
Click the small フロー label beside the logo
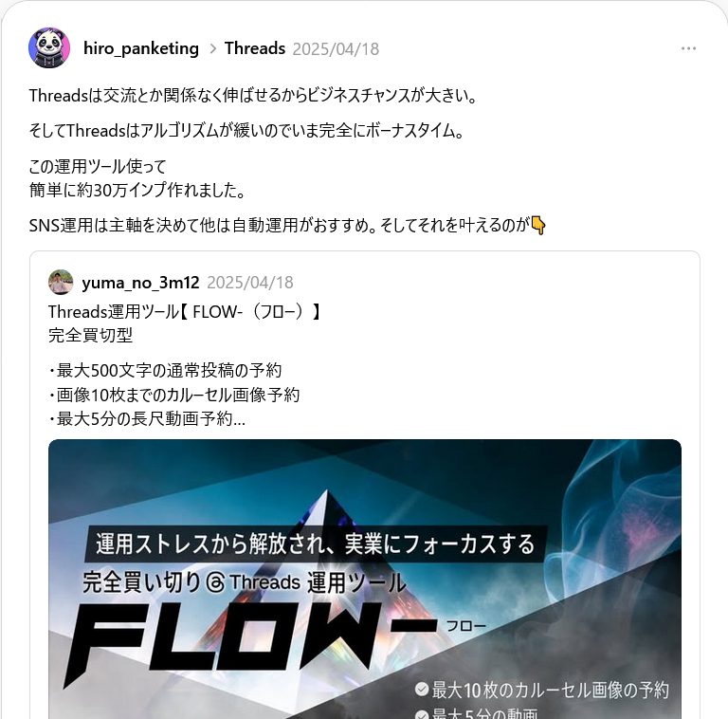coord(466,626)
